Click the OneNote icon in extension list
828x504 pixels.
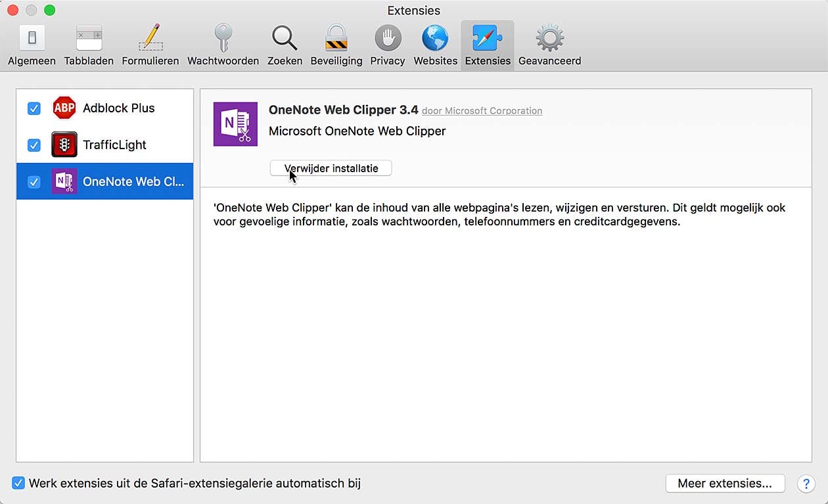(64, 181)
